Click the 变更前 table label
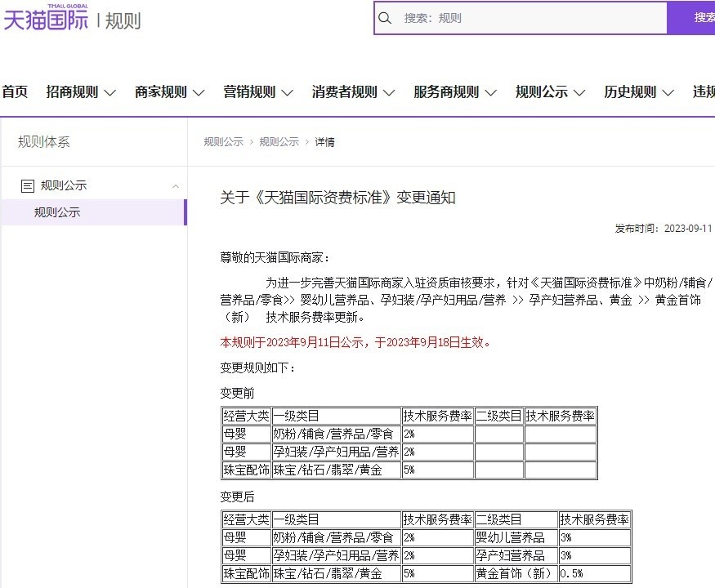Image resolution: width=715 pixels, height=588 pixels. click(x=237, y=393)
